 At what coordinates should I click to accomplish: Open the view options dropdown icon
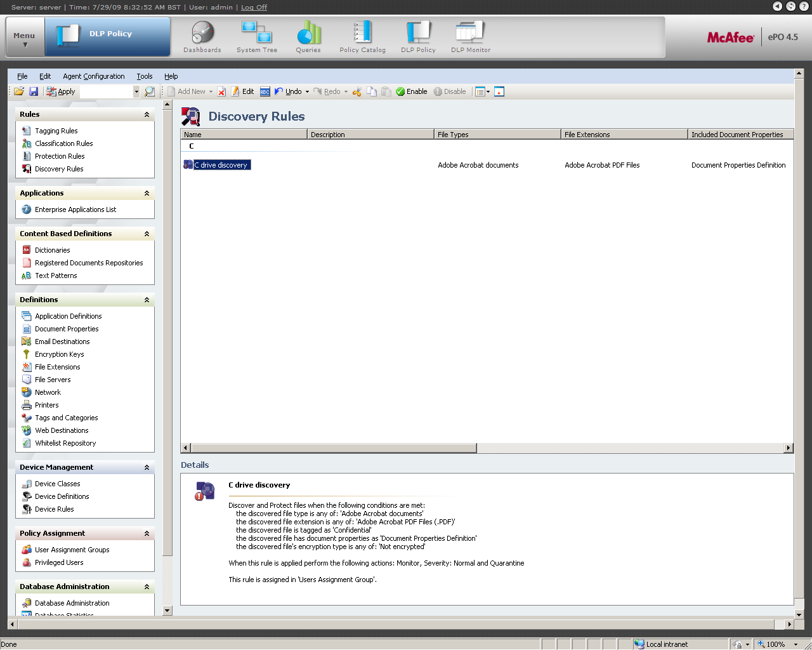pos(483,91)
